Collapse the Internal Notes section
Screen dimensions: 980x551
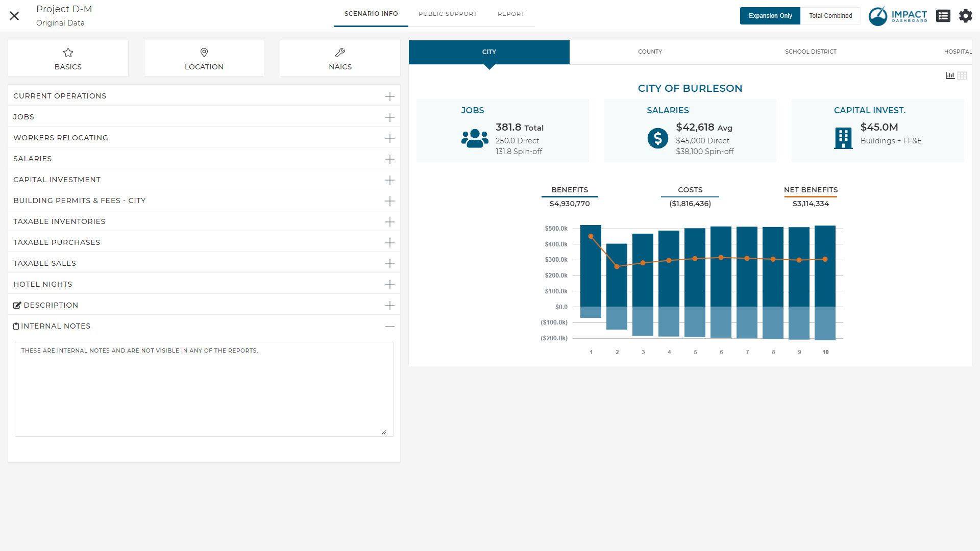click(x=389, y=327)
